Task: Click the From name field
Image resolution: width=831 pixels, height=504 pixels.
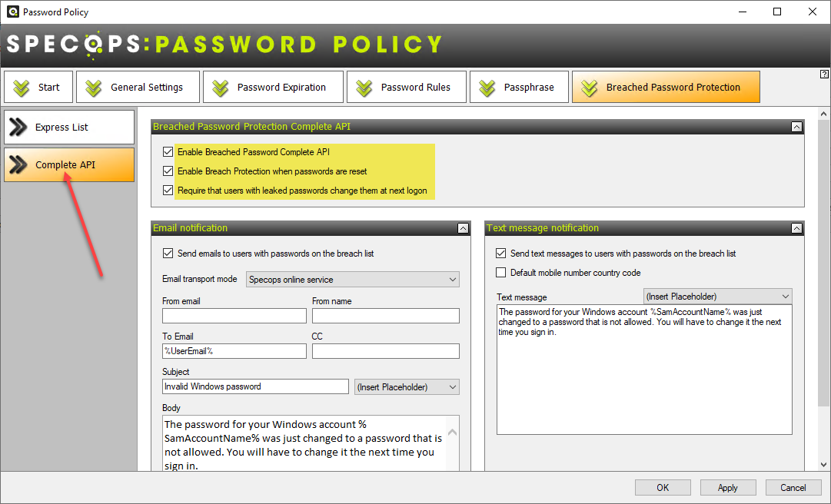Action: [x=385, y=316]
